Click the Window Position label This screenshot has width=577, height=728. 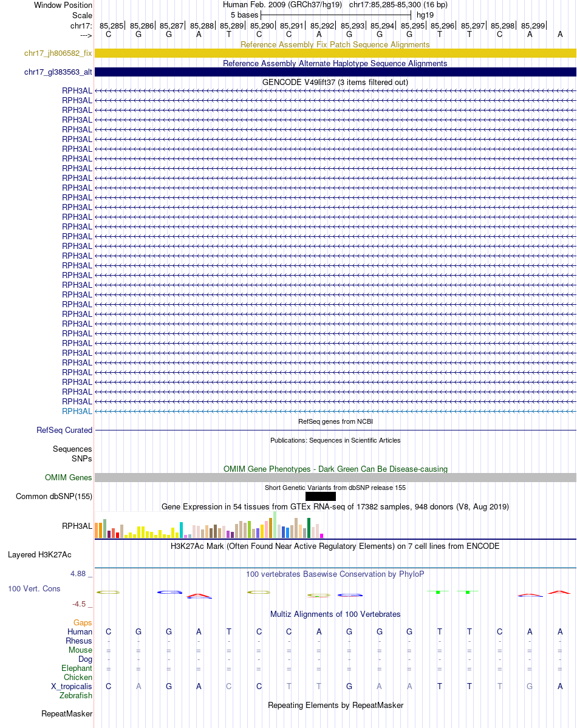click(x=63, y=5)
